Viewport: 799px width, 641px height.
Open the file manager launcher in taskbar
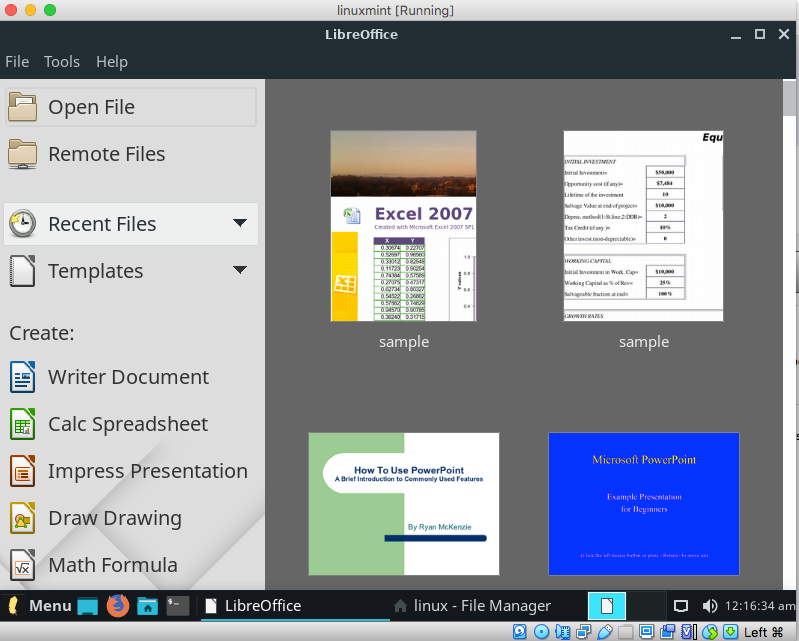pyautogui.click(x=148, y=606)
